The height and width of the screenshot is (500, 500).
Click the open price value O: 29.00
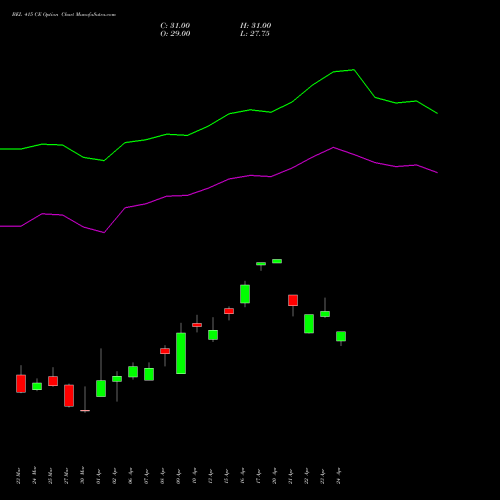[x=175, y=34]
